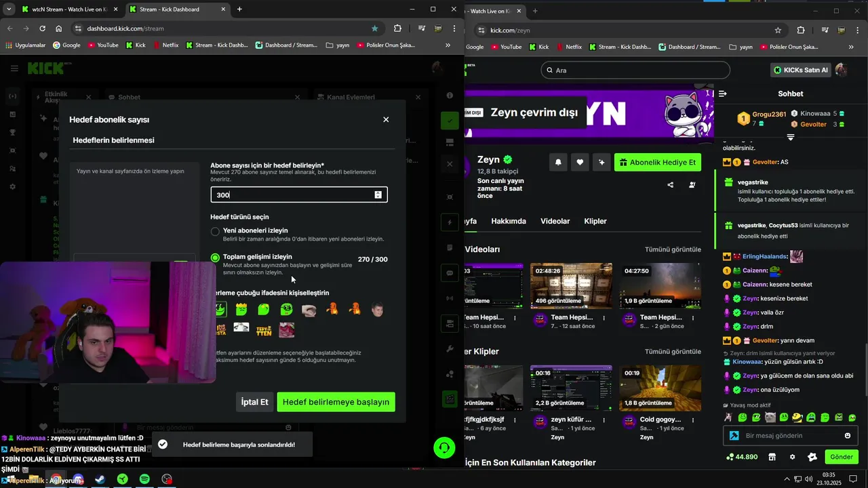The height and width of the screenshot is (488, 868).
Task: Bookmark star in dashboard address bar
Action: (x=374, y=28)
